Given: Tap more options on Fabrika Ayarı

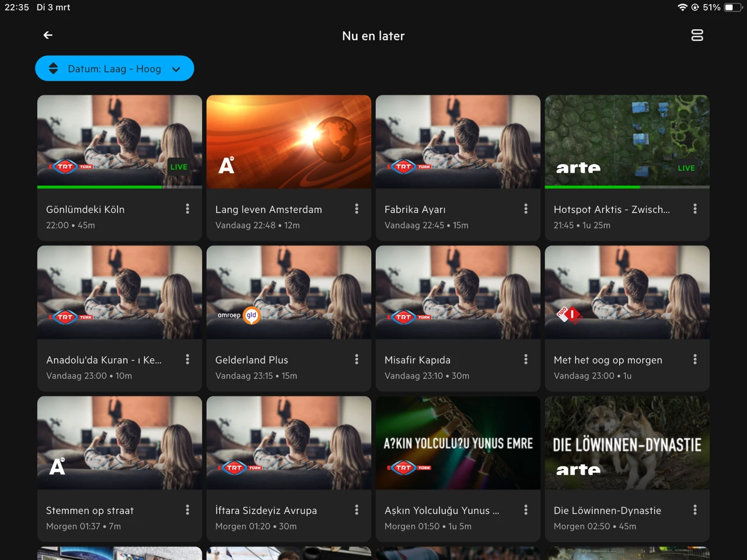Looking at the screenshot, I should [526, 209].
